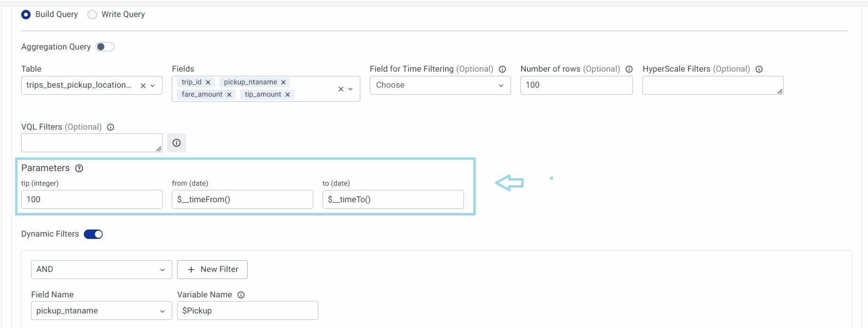Enable the Aggregation Query toggle
868x328 pixels.
click(105, 47)
